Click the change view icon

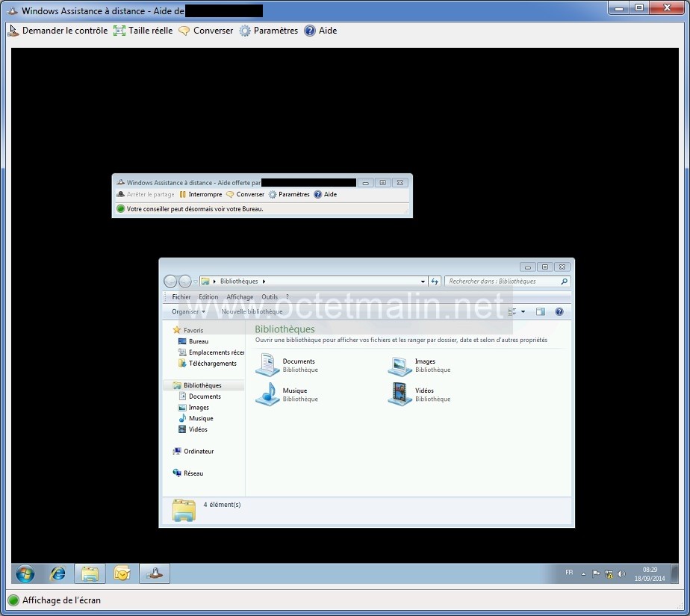512,311
